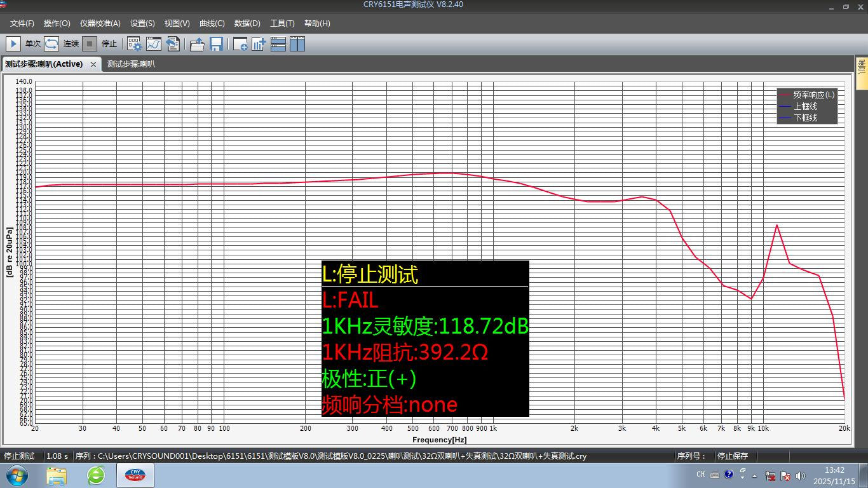The width and height of the screenshot is (868, 488).
Task: Open a test sequence with the folder icon
Action: [x=196, y=44]
